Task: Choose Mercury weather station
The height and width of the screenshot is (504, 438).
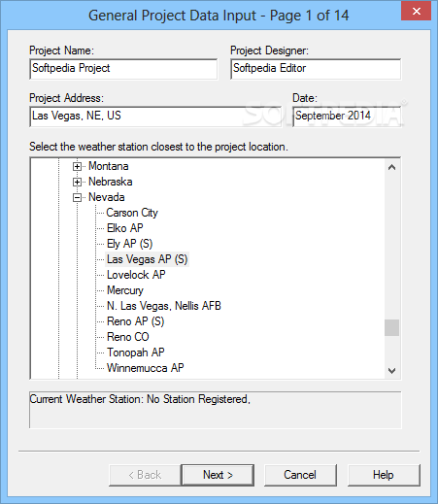Action: [x=125, y=290]
